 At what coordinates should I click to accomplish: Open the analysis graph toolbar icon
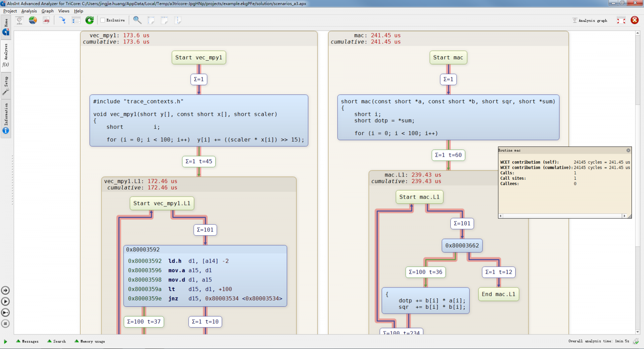click(19, 20)
